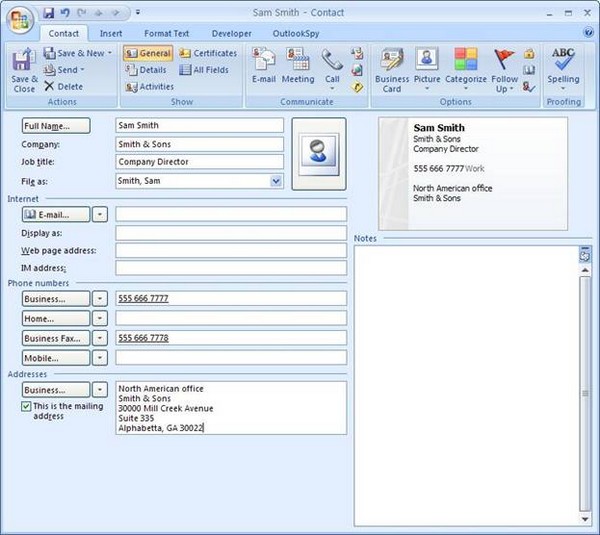
Task: Click the Send button in Actions
Action: tap(64, 70)
